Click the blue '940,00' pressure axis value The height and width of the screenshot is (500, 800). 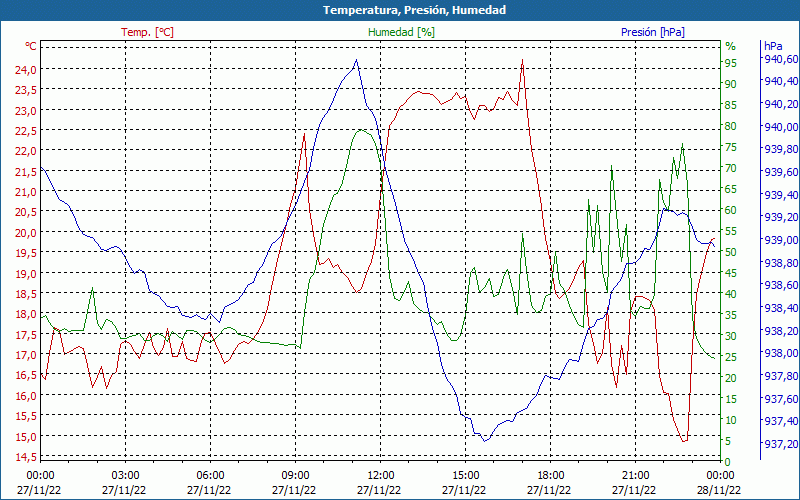coord(780,127)
